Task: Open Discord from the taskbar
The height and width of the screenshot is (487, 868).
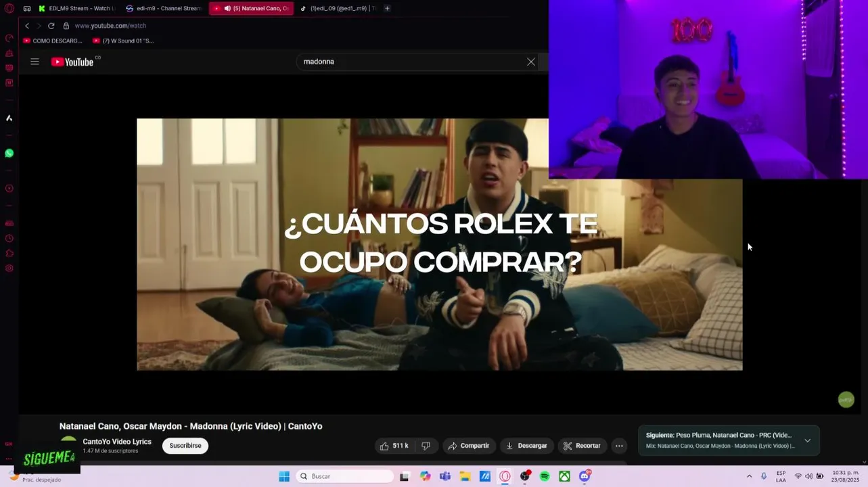Action: pyautogui.click(x=585, y=476)
